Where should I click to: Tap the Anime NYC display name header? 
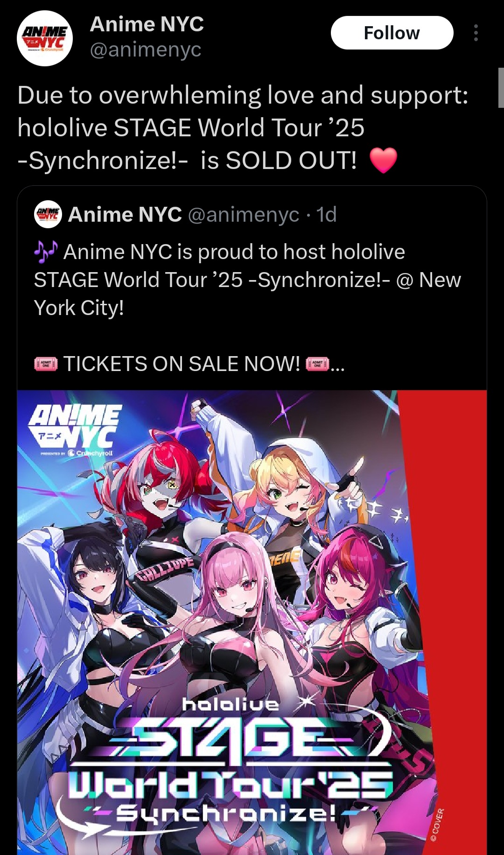pos(147,24)
